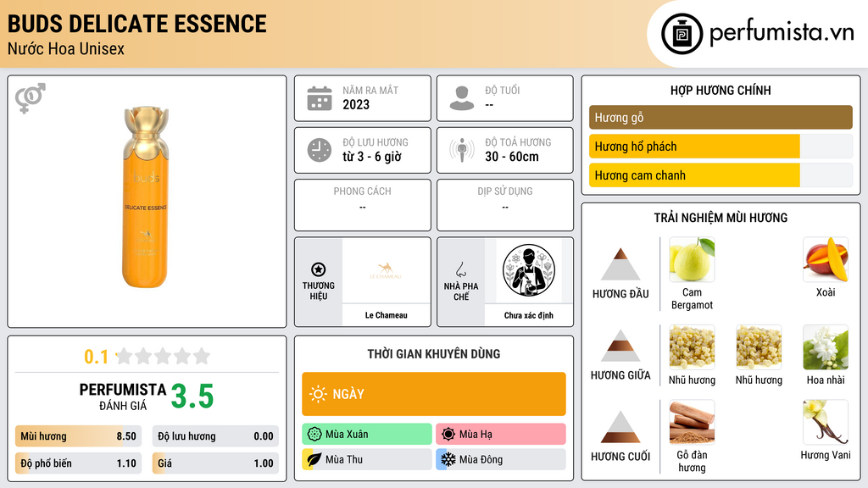
Task: Click the snowflake icon next to Mùa Đông
Action: [x=448, y=459]
